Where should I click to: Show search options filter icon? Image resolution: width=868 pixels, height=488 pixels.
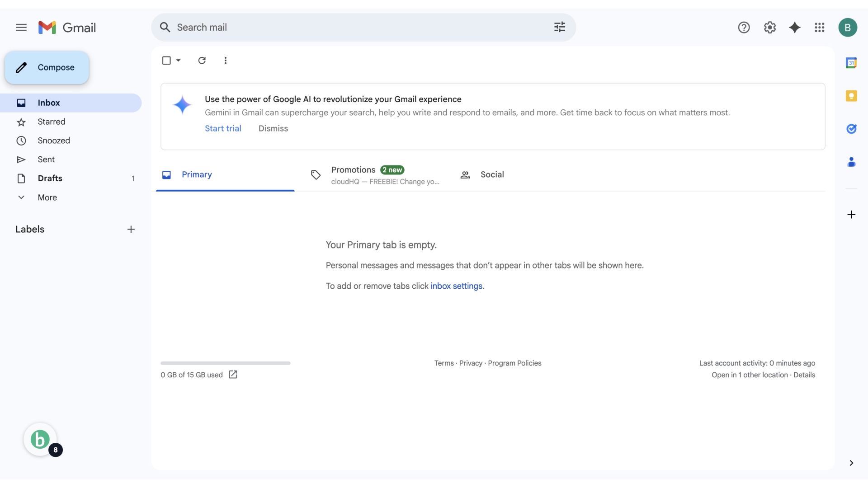coord(560,27)
